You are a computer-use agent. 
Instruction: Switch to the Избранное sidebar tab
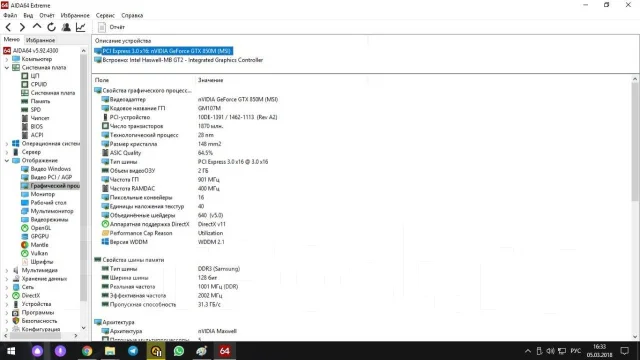click(40, 40)
